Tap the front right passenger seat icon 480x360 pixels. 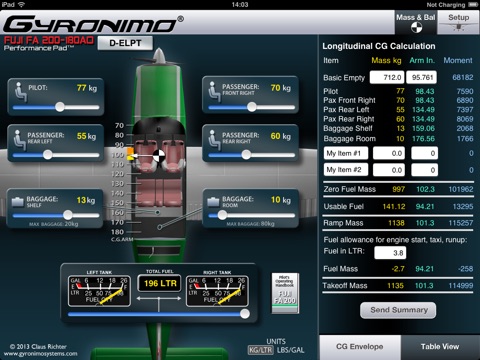tap(214, 91)
